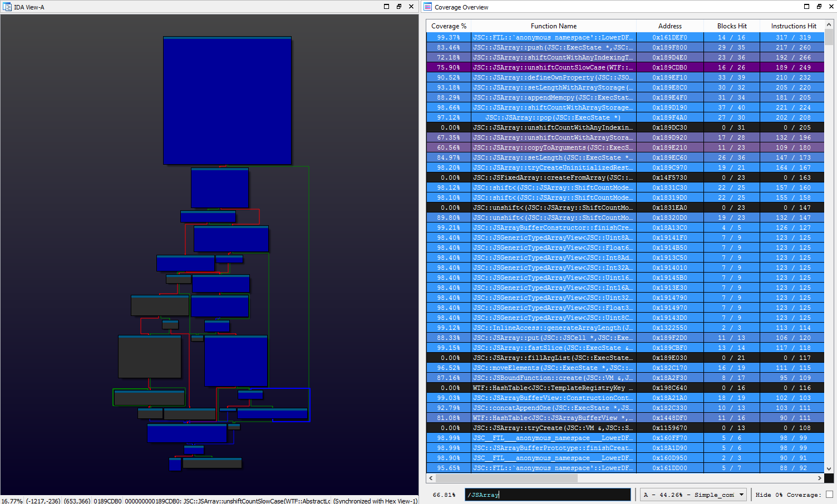
Task: Click the Coverage Overview panel icon
Action: [x=428, y=7]
